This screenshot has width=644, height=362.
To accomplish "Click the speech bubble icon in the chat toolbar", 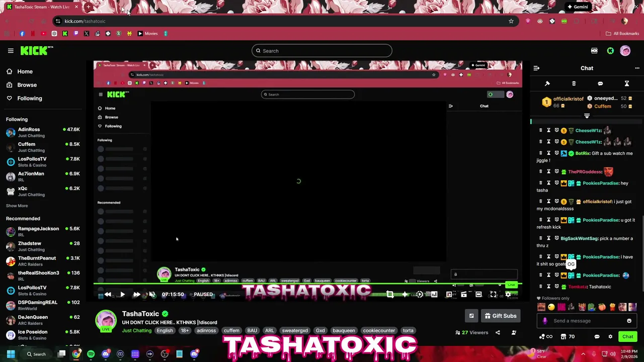I will pos(600,83).
